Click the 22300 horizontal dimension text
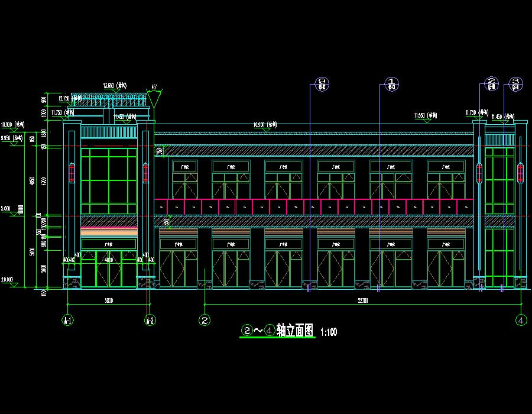The image size is (532, 414). point(362,300)
